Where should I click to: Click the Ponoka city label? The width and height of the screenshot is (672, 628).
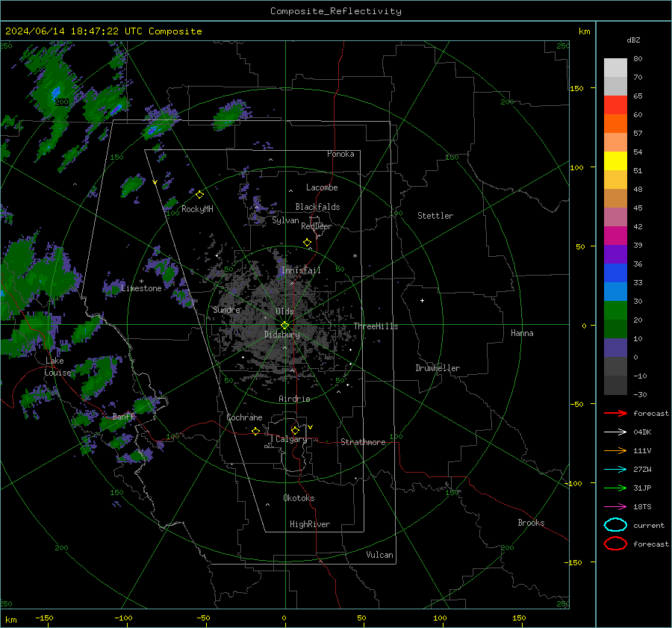pyautogui.click(x=340, y=154)
